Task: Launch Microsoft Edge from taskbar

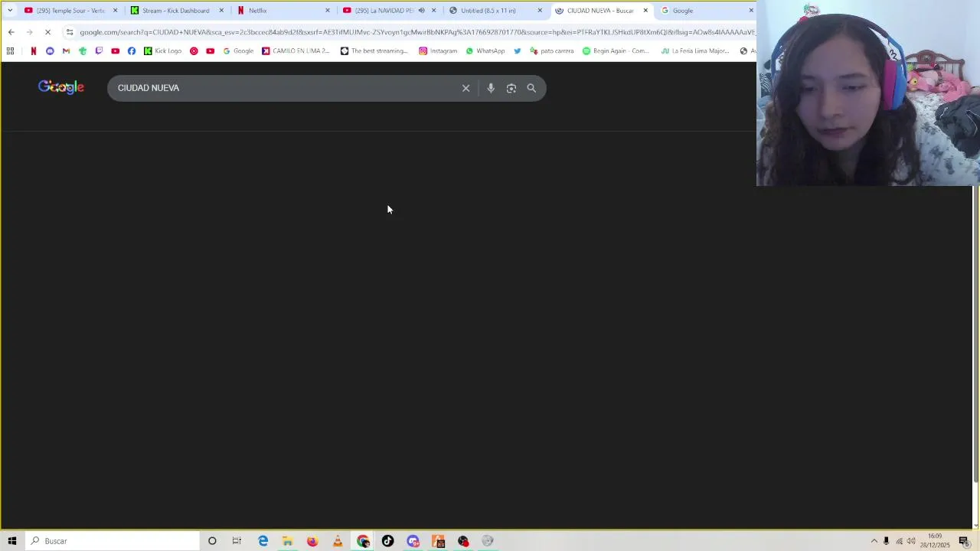Action: pos(263,541)
